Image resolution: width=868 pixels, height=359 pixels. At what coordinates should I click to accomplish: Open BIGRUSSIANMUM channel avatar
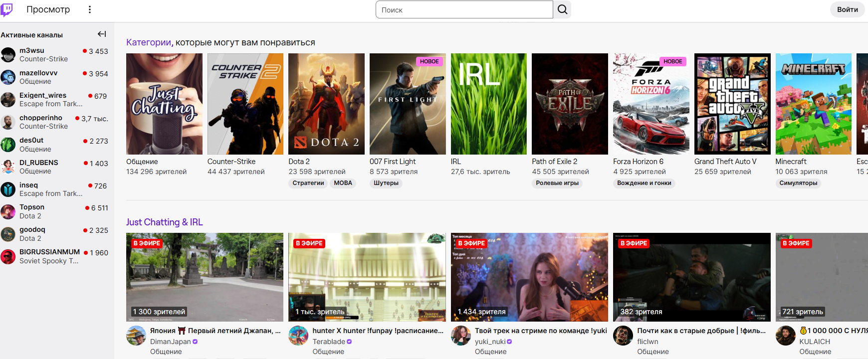click(8, 256)
